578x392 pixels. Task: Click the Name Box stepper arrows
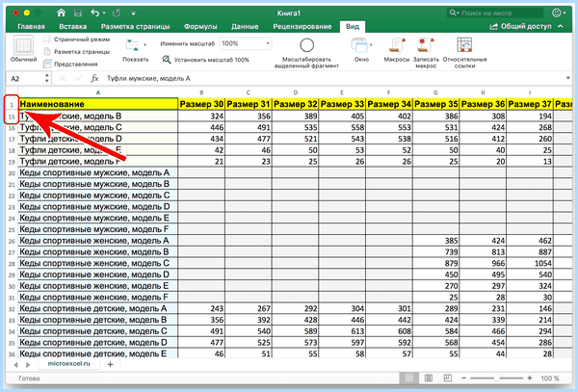[x=47, y=78]
